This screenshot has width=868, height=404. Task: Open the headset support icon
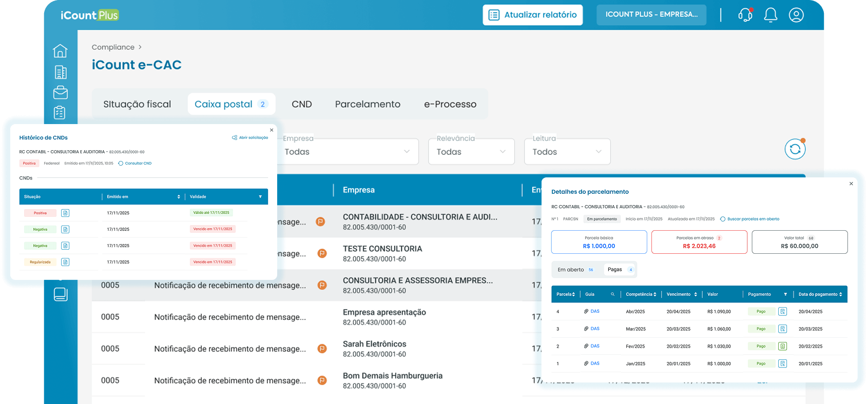coord(745,15)
